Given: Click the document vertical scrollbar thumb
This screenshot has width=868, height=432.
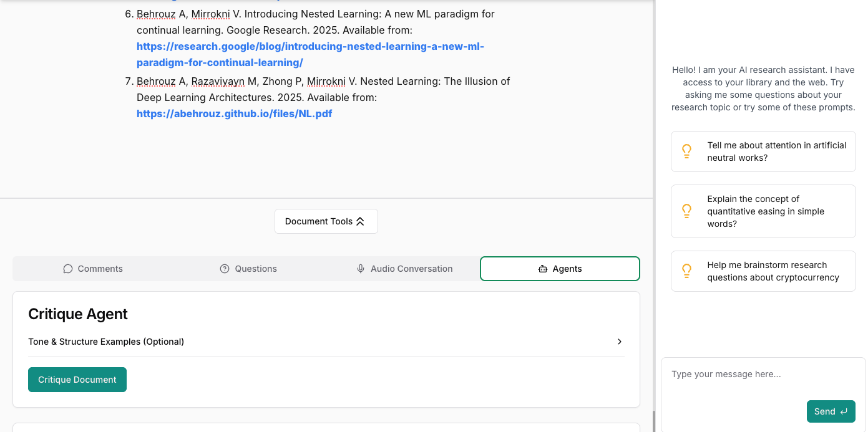Looking at the screenshot, I should click(653, 421).
